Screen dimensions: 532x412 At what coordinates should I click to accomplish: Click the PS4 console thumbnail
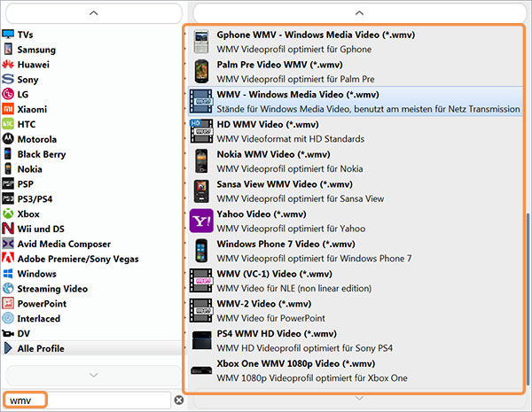(202, 340)
